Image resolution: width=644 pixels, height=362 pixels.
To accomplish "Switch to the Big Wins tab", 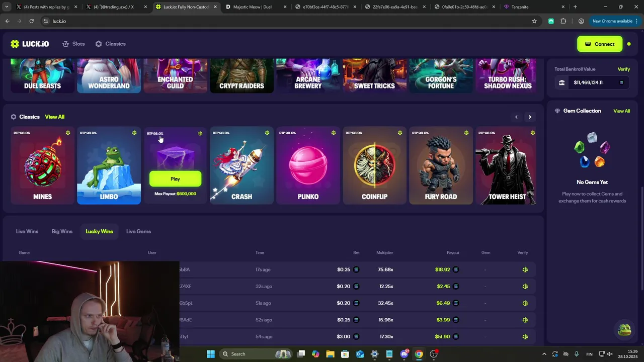I will [62, 231].
